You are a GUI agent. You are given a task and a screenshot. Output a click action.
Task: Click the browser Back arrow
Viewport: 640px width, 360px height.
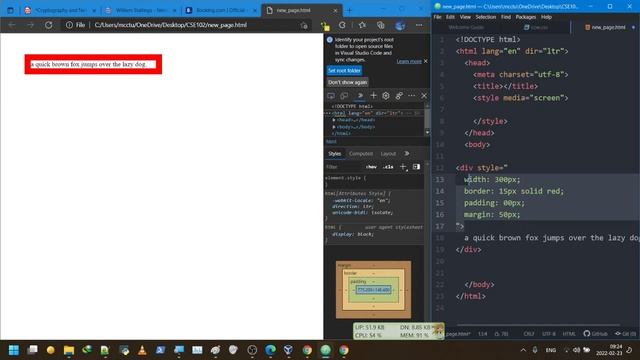click(12, 25)
